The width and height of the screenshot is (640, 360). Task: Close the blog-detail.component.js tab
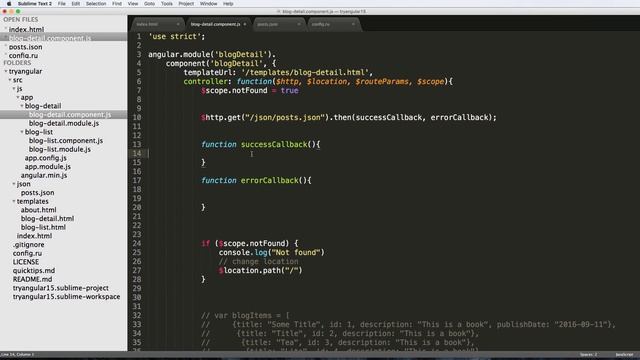(245, 24)
